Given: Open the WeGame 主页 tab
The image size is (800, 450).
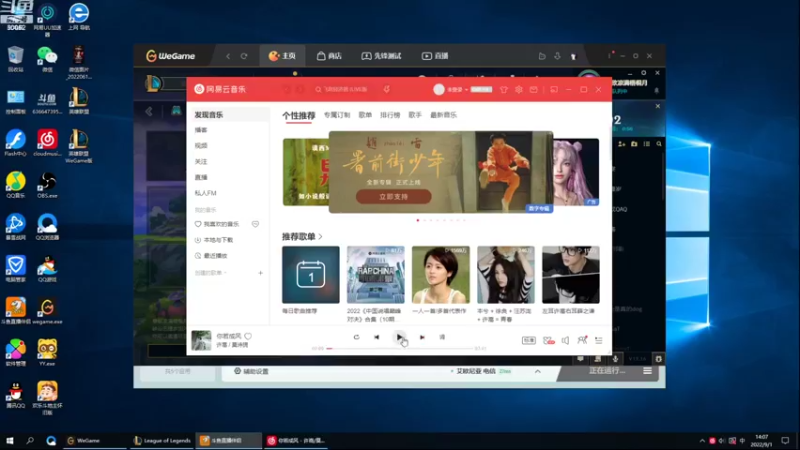Looking at the screenshot, I should point(282,56).
